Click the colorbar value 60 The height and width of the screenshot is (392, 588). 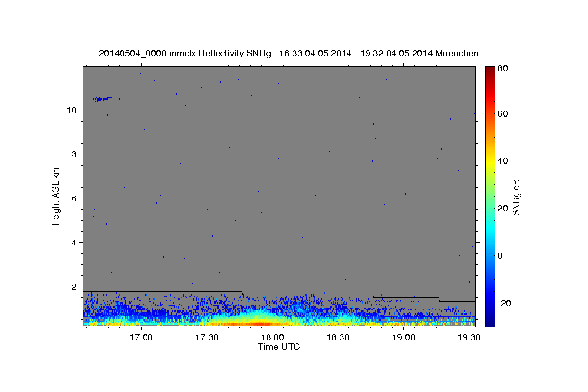click(x=502, y=114)
